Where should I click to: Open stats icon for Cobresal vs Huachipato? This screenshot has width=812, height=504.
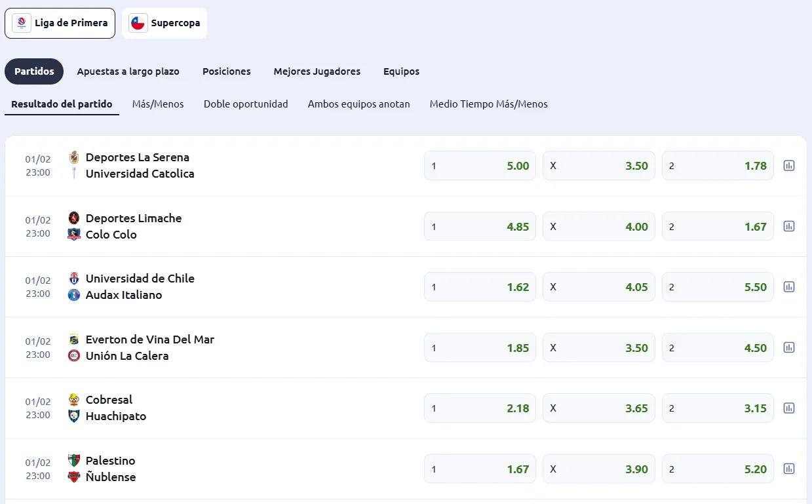(x=789, y=408)
